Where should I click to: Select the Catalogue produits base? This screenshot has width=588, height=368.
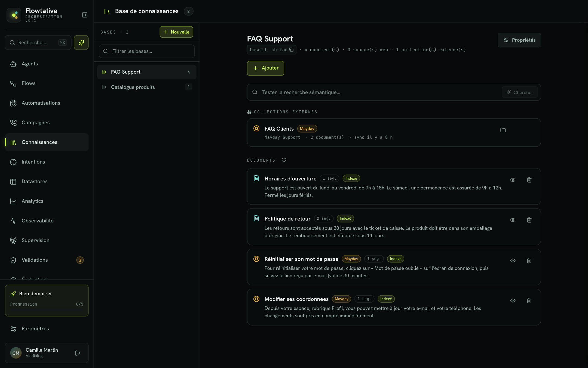(x=146, y=87)
